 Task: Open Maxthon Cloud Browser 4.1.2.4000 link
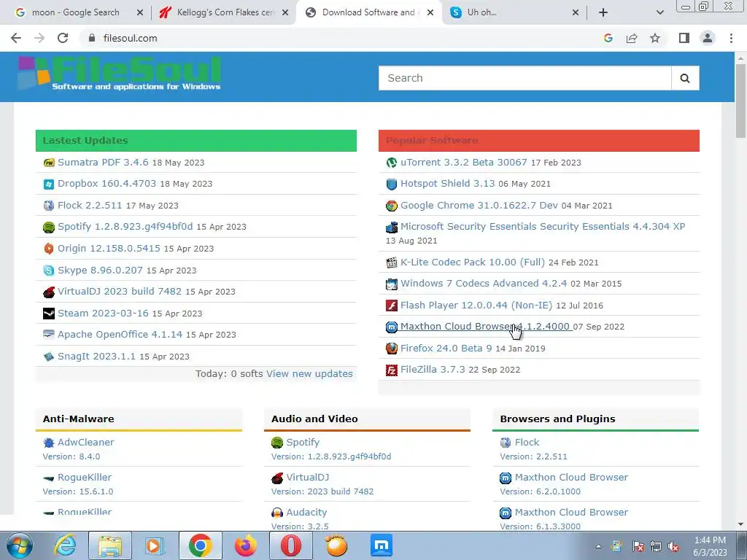(x=485, y=326)
